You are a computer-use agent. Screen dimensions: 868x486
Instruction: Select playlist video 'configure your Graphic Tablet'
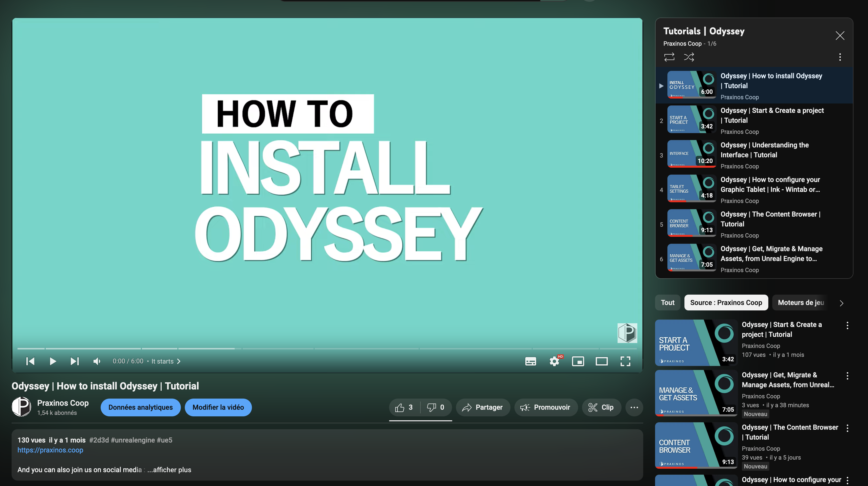[754, 190]
